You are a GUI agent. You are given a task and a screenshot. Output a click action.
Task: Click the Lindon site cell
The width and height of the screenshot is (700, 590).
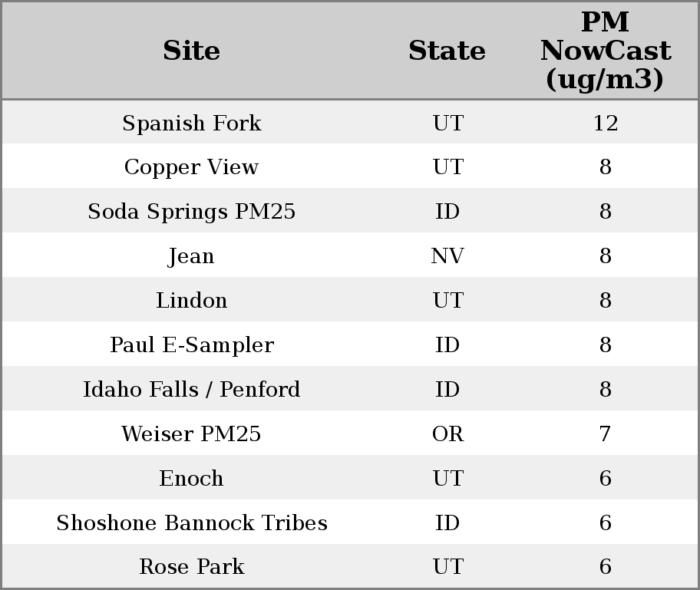192,301
